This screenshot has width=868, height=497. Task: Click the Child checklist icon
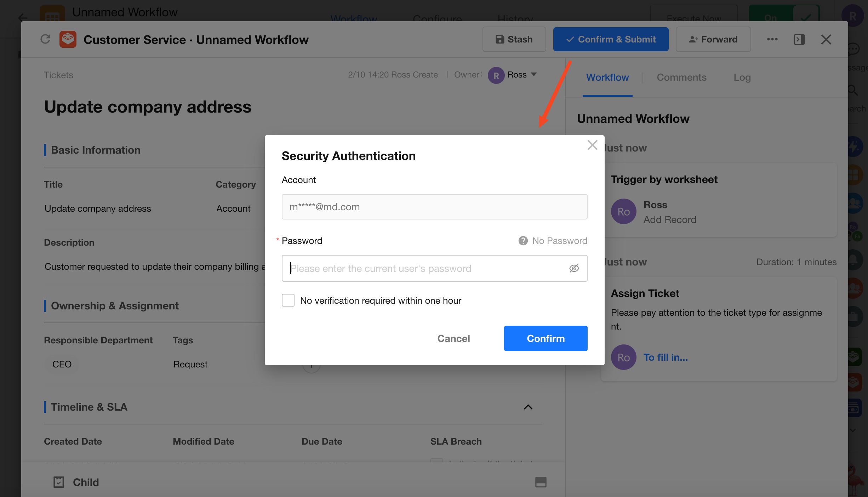click(x=59, y=482)
